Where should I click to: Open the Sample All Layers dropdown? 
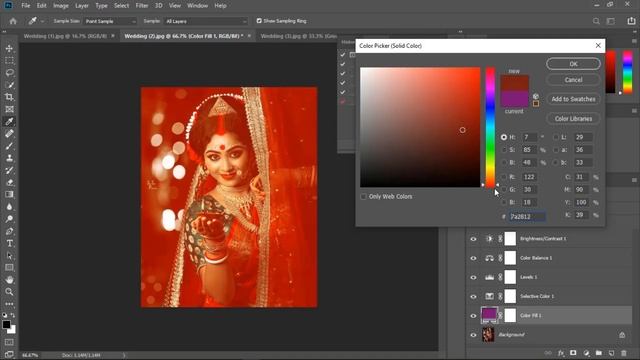pos(206,21)
